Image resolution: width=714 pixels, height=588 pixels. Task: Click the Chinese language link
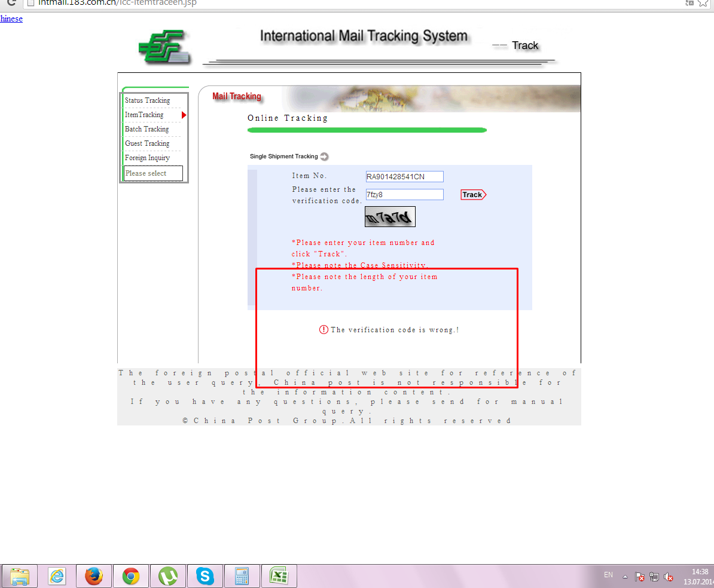coord(11,19)
